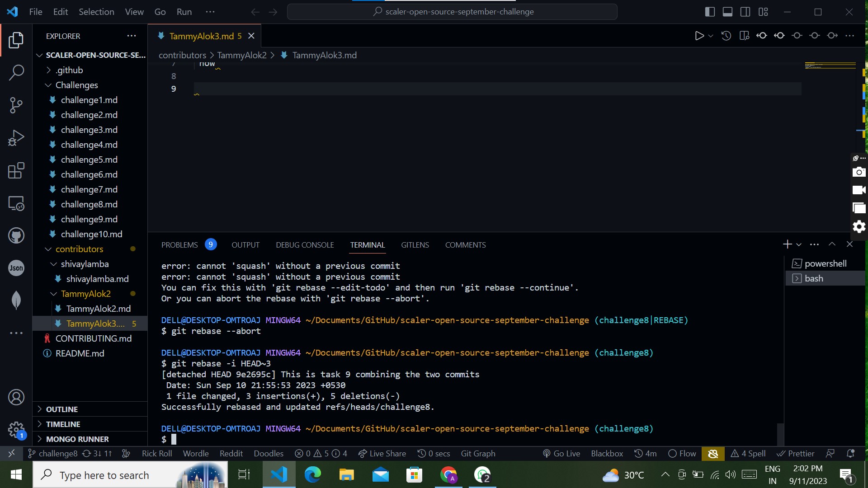This screenshot has height=488, width=868.
Task: Open Git Graph from the status bar
Action: pos(478,453)
